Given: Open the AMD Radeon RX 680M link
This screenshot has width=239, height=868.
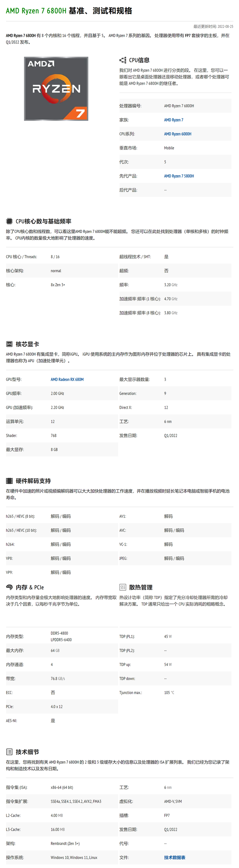Looking at the screenshot, I should 67,379.
